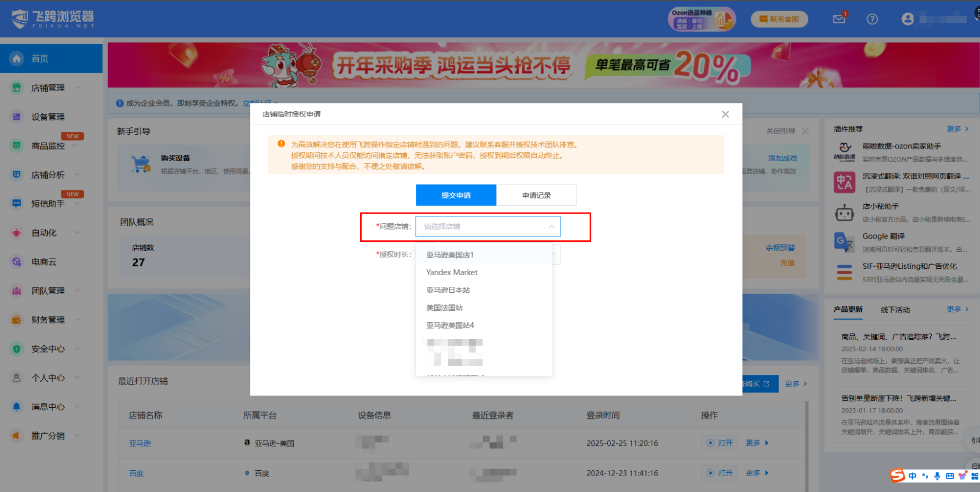
Task: Click the mail notification envelope icon
Action: 839,19
